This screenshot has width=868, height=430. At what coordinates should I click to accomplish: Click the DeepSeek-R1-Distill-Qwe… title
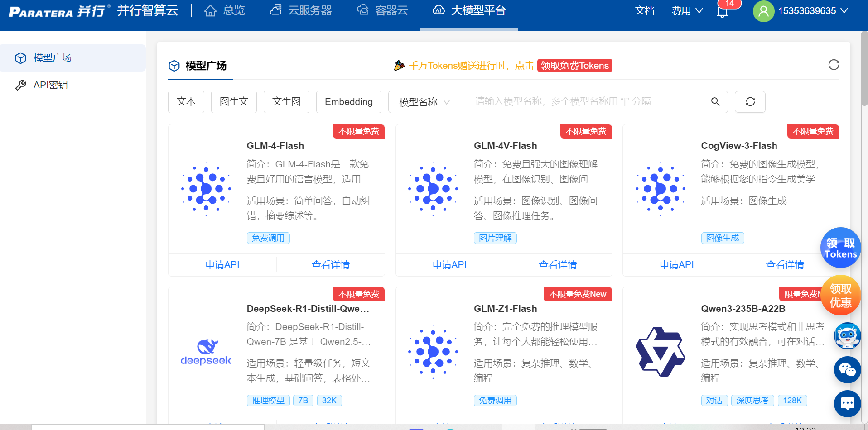[308, 309]
